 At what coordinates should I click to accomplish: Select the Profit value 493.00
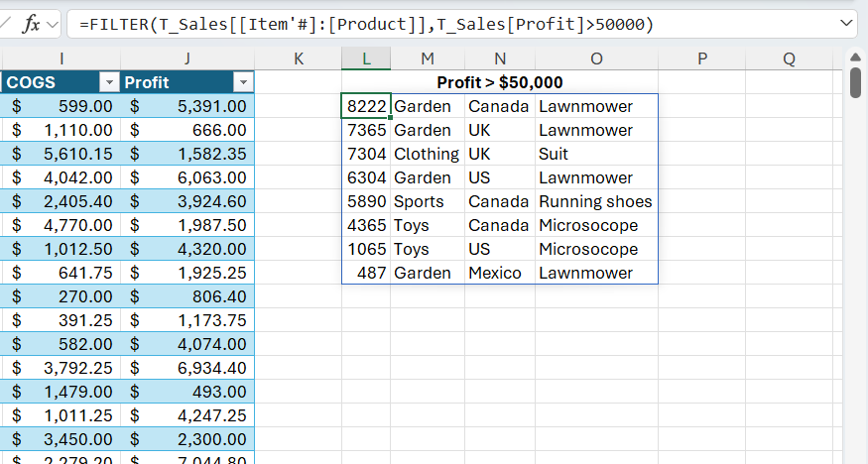point(187,392)
